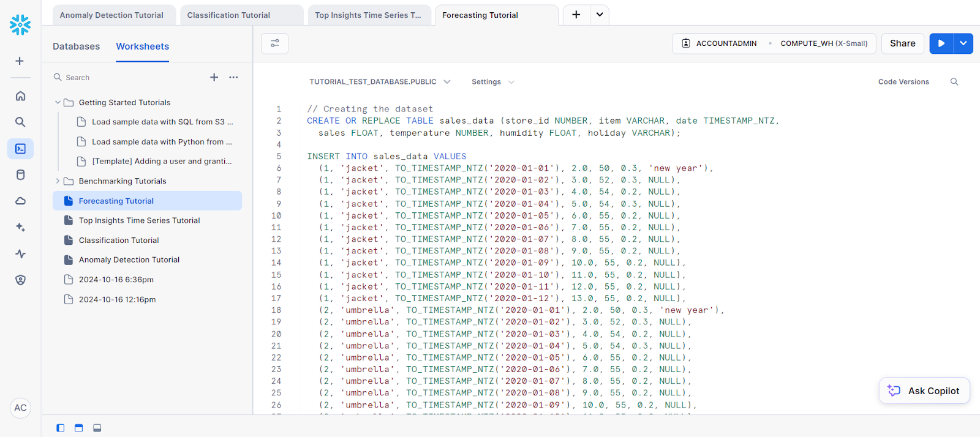The image size is (980, 437).
Task: Open the AC user profile avatar
Action: click(x=20, y=408)
